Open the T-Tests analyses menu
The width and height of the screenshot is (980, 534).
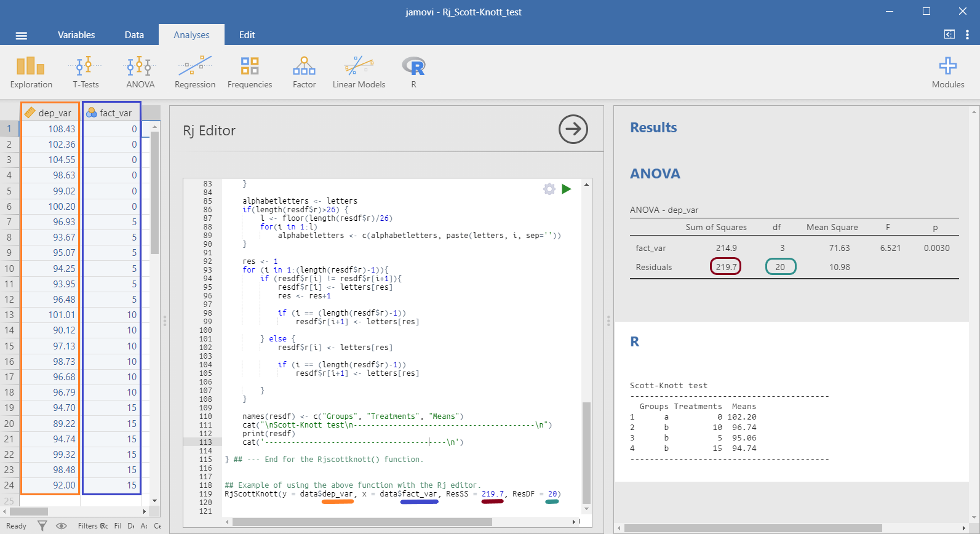point(86,72)
